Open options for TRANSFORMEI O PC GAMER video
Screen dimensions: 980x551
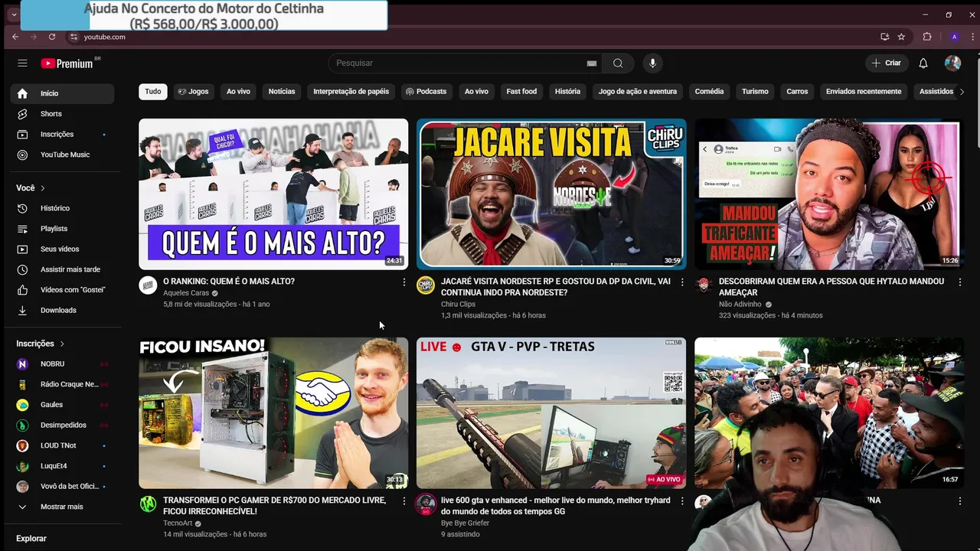[404, 501]
